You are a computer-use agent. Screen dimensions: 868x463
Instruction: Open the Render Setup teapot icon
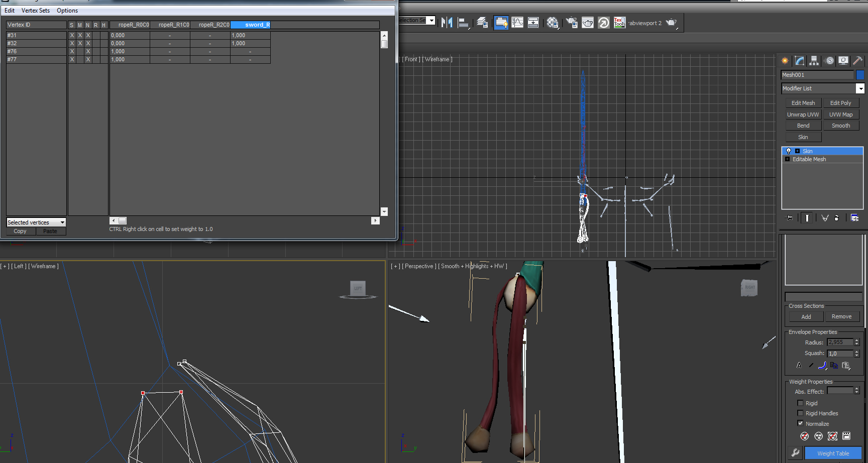click(x=572, y=23)
